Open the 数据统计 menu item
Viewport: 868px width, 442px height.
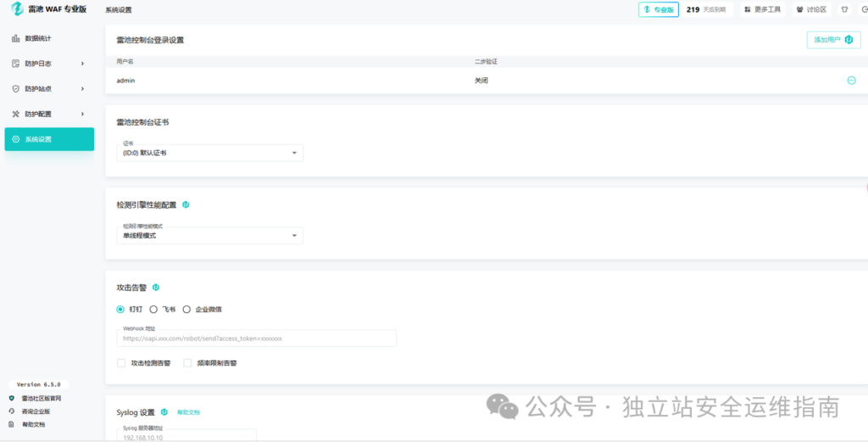[49, 38]
